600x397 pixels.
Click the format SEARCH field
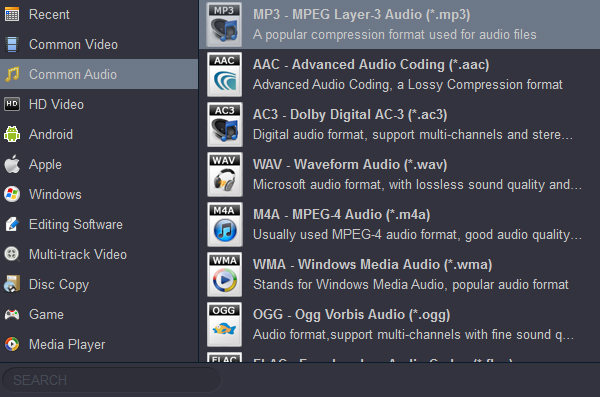click(x=112, y=380)
